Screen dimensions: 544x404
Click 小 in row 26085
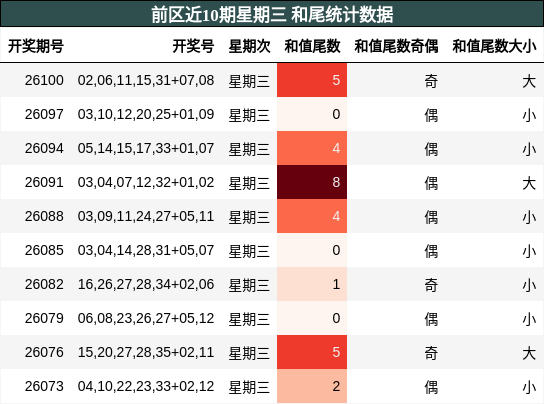[529, 251]
